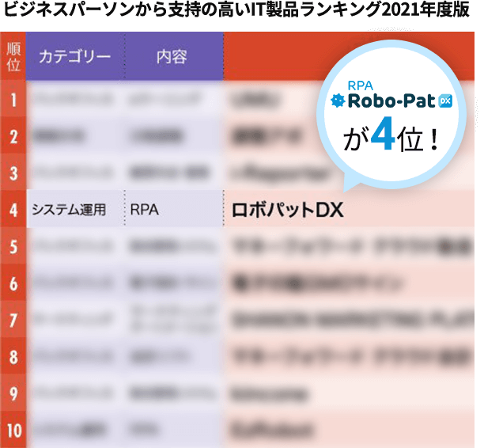Click rank number 6
The image size is (484, 448).
[13, 283]
